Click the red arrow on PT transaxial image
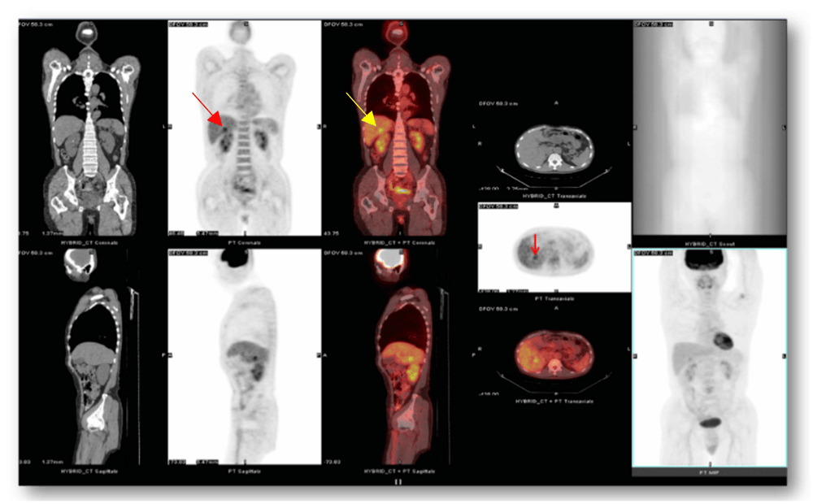The image size is (813, 504). (534, 245)
